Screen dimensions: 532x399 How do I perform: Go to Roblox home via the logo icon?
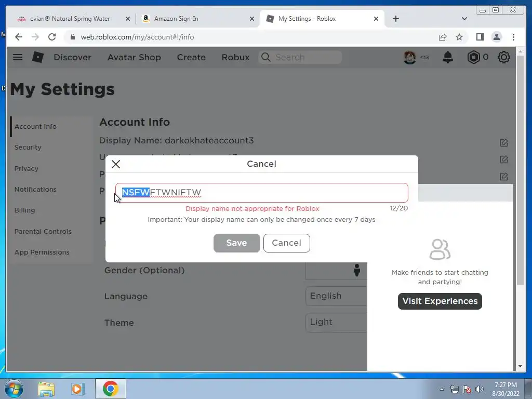(37, 57)
